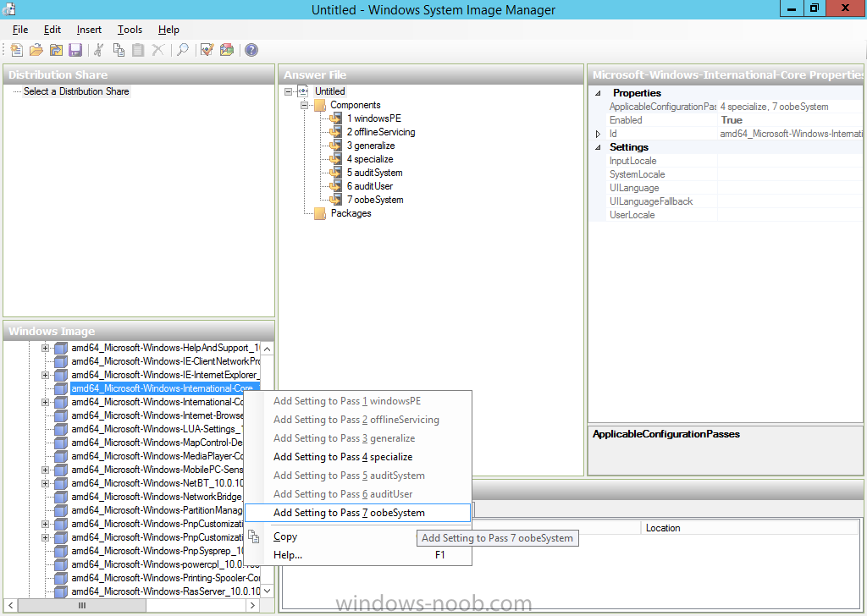Click the RasServer component icon
The height and width of the screenshot is (616, 867).
(61, 591)
